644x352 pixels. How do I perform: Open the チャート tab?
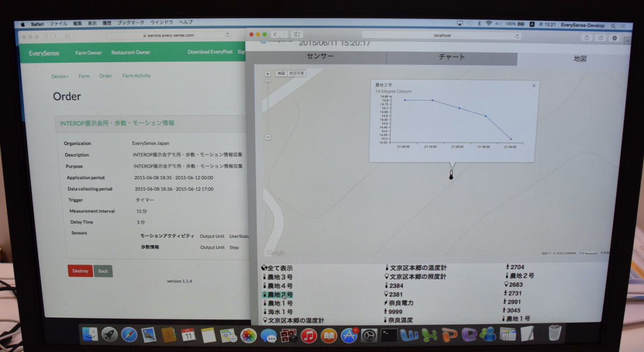click(452, 57)
